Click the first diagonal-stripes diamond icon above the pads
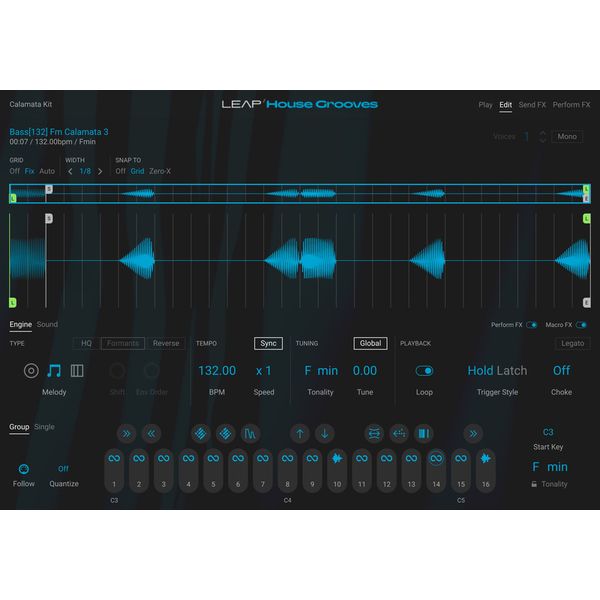Screen dimensions: 600x600 tap(201, 434)
